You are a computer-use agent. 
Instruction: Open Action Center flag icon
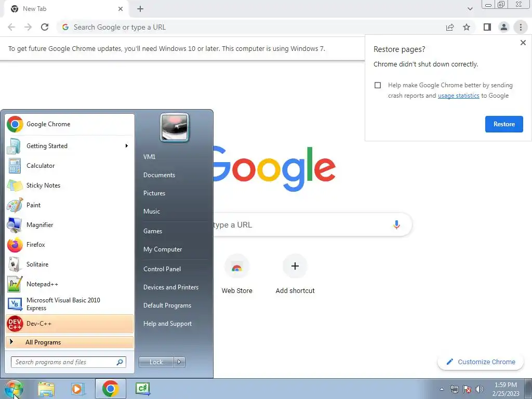click(467, 389)
